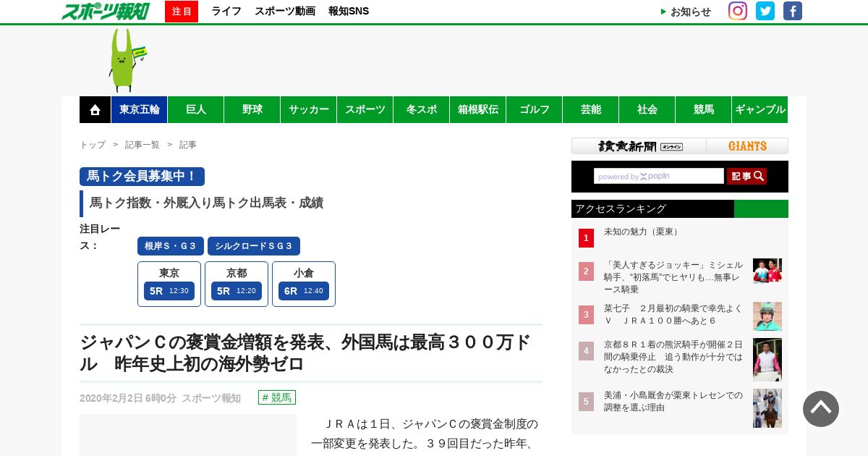Screen dimensions: 868x456
Task: Click thumbnail beside 小島厩舎 article
Action: click(x=767, y=408)
